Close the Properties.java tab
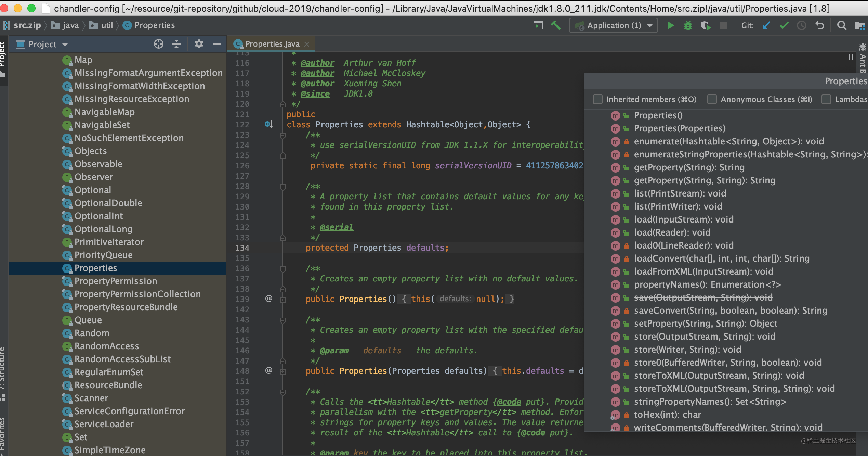 coord(307,44)
